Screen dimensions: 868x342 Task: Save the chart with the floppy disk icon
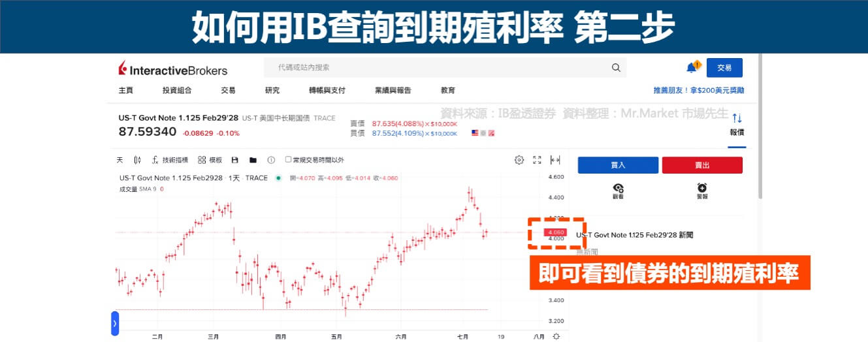click(234, 160)
